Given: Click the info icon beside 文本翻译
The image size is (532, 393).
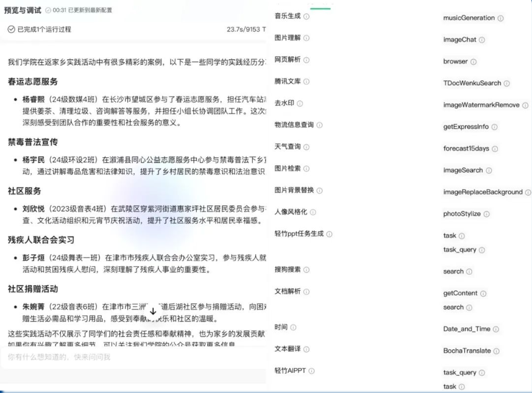Looking at the screenshot, I should click(x=307, y=349).
